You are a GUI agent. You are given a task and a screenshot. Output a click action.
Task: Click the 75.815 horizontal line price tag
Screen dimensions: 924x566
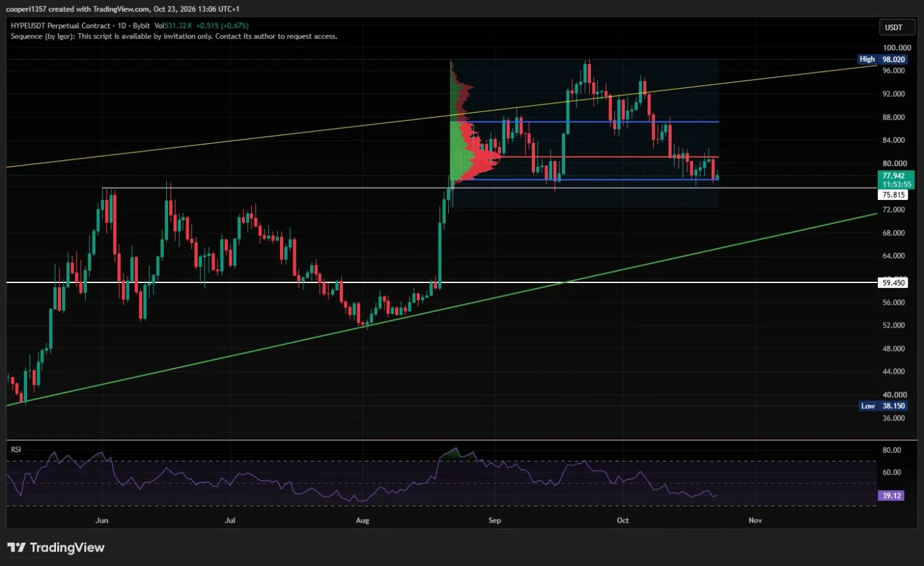click(x=894, y=195)
